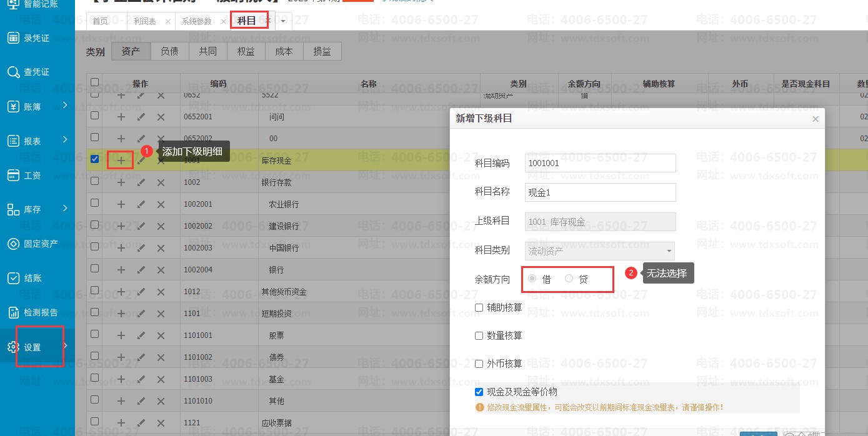The width and height of the screenshot is (868, 436).
Task: Open 结账 in the sidebar
Action: pos(32,278)
